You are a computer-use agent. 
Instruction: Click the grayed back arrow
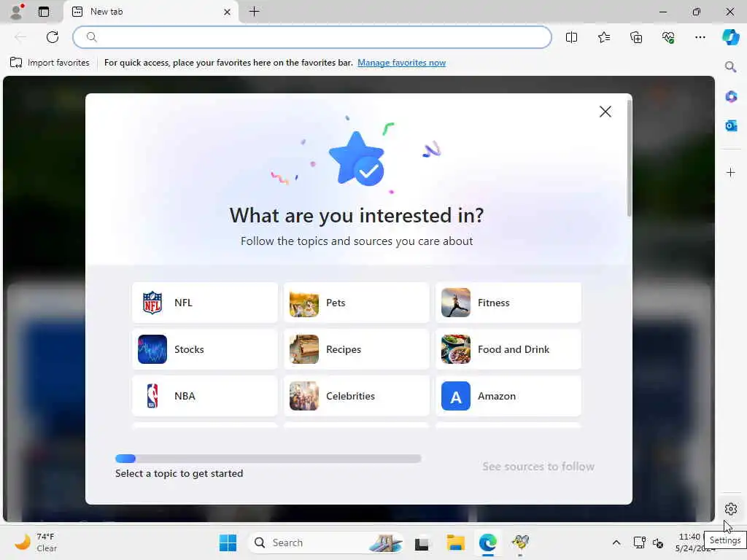point(20,37)
